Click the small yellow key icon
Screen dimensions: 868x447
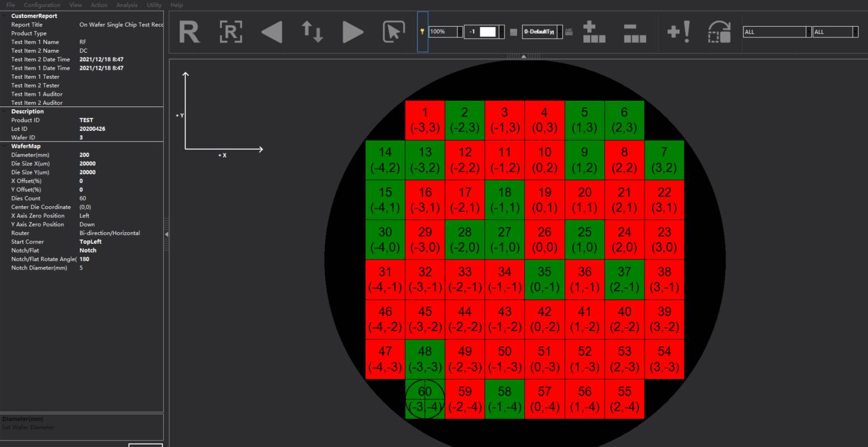(x=422, y=32)
